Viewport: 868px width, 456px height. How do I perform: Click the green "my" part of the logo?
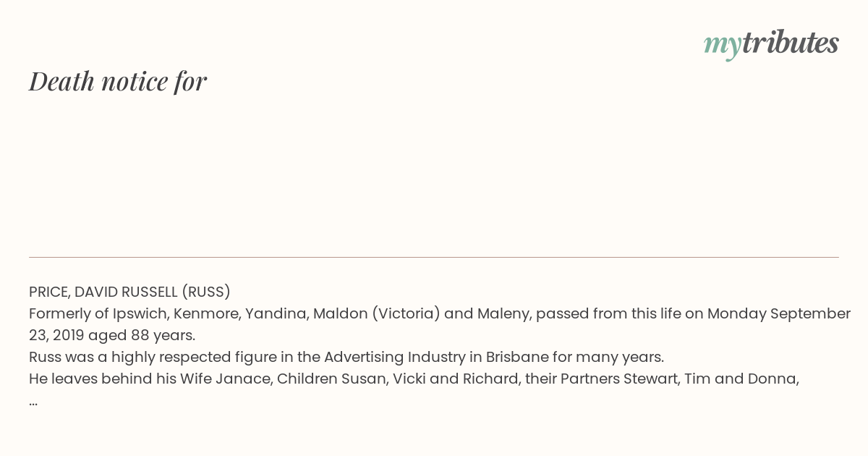(723, 46)
